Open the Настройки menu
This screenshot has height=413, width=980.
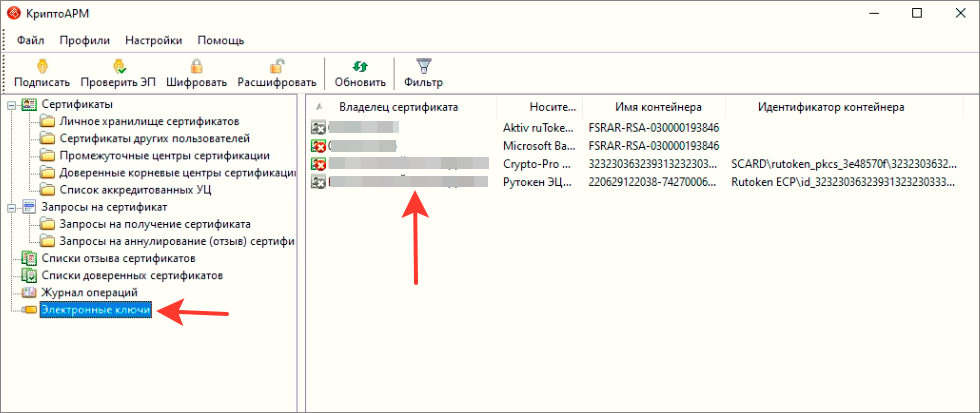coord(154,41)
